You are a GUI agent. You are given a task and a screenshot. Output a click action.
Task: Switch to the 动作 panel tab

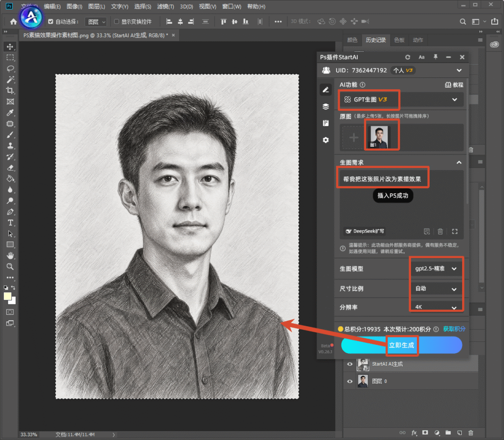418,40
